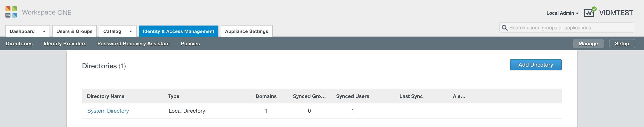Select Identity & Access Management tab

click(x=178, y=31)
